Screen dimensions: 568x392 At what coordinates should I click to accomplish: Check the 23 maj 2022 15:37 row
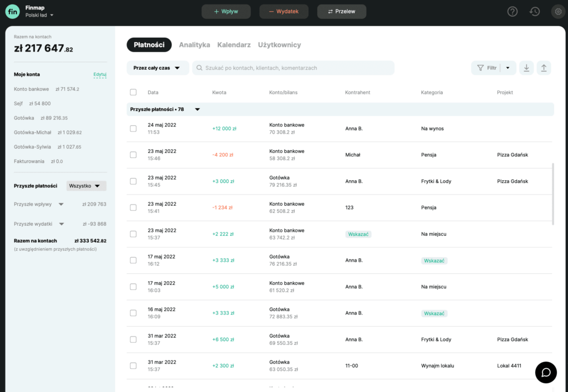pyautogui.click(x=133, y=234)
